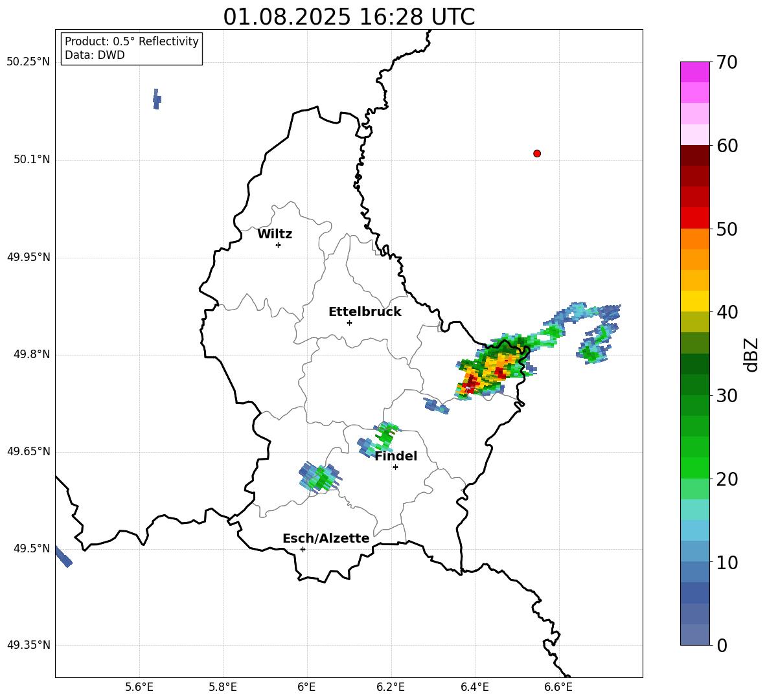This screenshot has width=767, height=700.
Task: Click the magenta swatch at top of colorbar
Action: coord(695,73)
